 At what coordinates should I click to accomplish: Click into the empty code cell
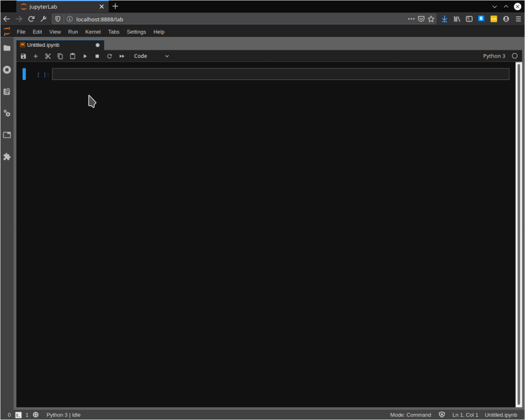click(280, 74)
